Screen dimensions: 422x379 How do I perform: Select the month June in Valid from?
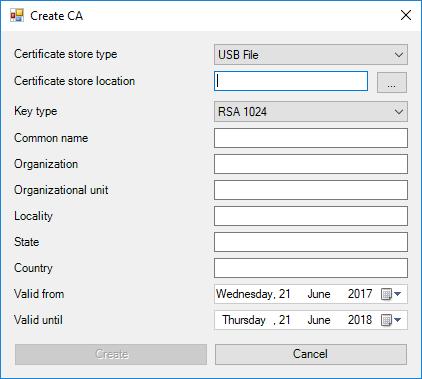[319, 294]
